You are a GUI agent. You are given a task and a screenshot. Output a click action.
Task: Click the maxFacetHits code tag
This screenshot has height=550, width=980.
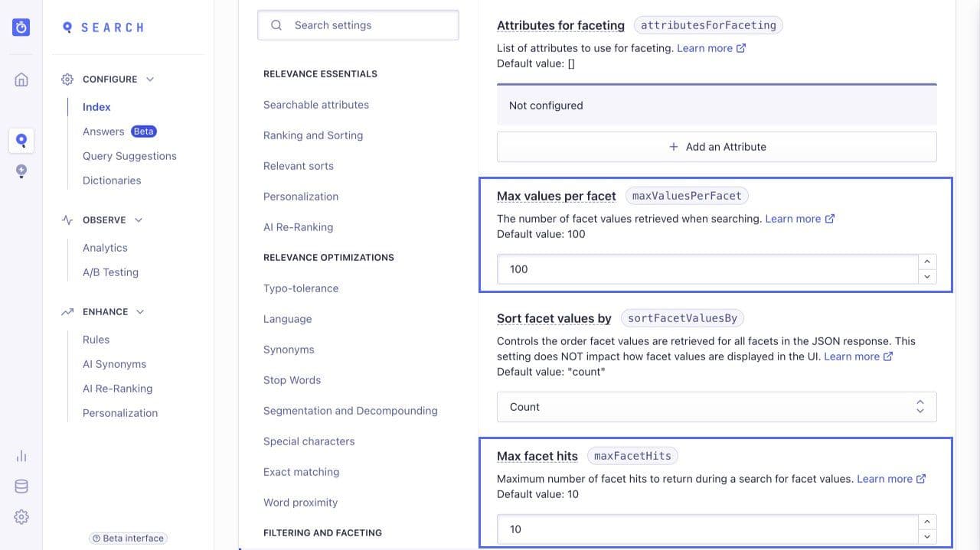click(x=632, y=456)
